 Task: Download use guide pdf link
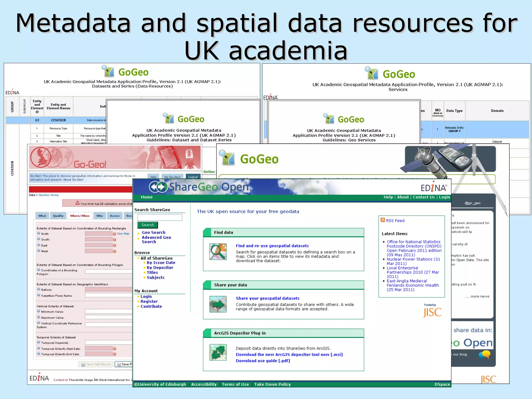(263, 361)
